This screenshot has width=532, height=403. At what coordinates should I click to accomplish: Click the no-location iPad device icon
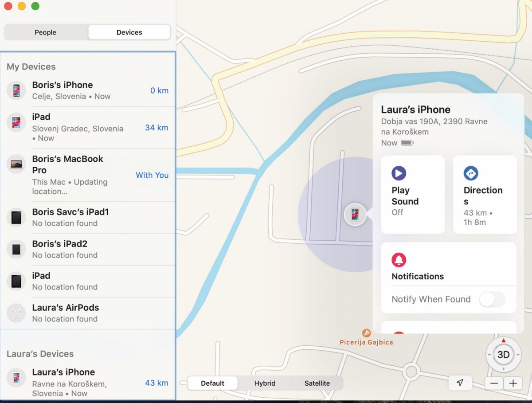[x=16, y=281]
